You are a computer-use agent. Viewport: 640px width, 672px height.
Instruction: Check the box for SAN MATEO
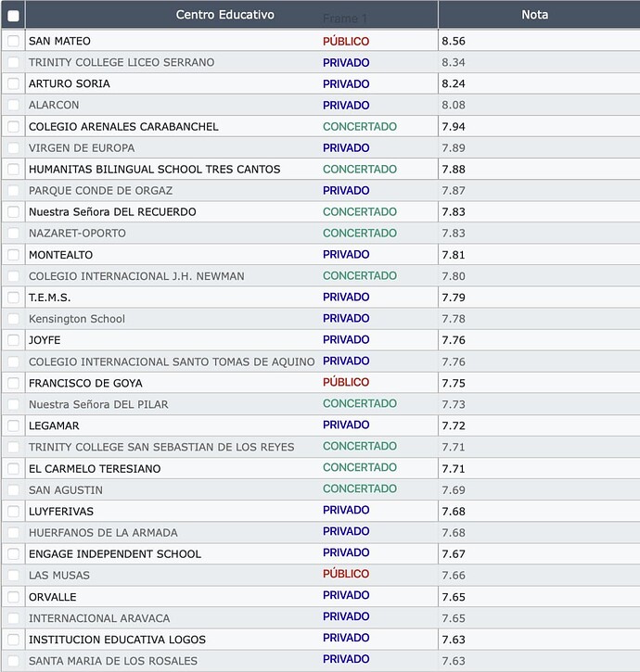pyautogui.click(x=13, y=41)
